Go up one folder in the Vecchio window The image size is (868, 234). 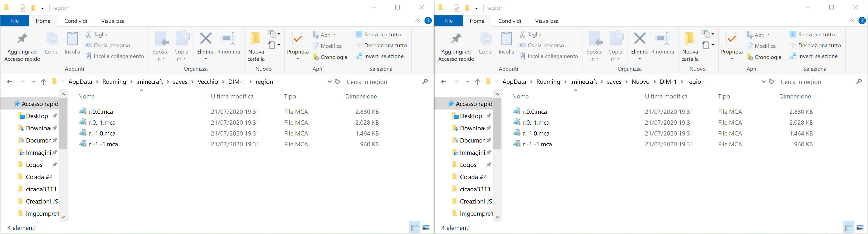click(x=43, y=82)
